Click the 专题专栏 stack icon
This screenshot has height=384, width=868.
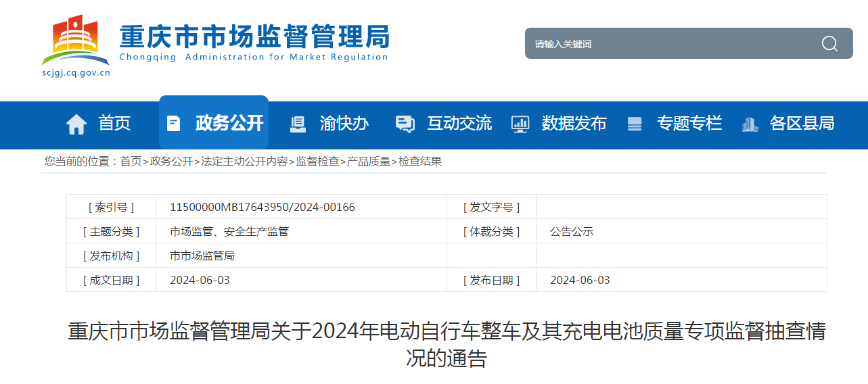pos(635,124)
